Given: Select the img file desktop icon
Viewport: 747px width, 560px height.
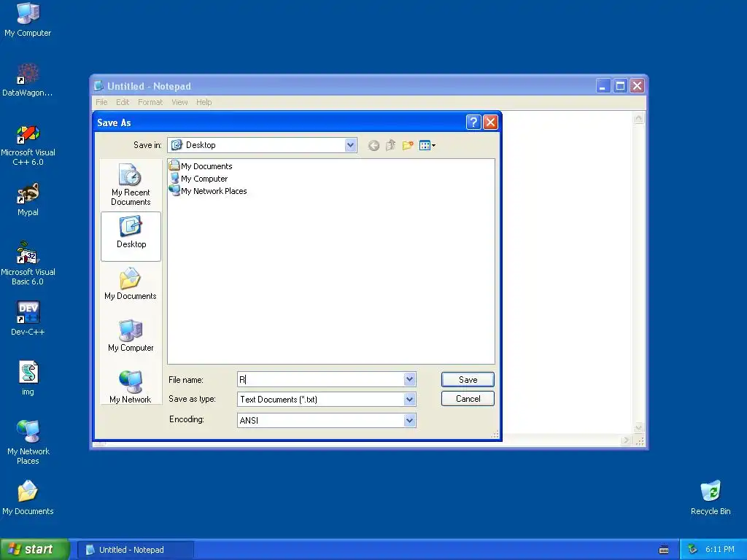Looking at the screenshot, I should (x=28, y=378).
